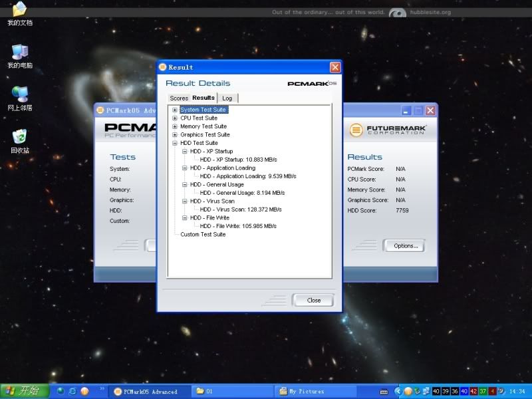Expand the Graphics Test Suite node
This screenshot has height=399, width=532.
pos(175,135)
